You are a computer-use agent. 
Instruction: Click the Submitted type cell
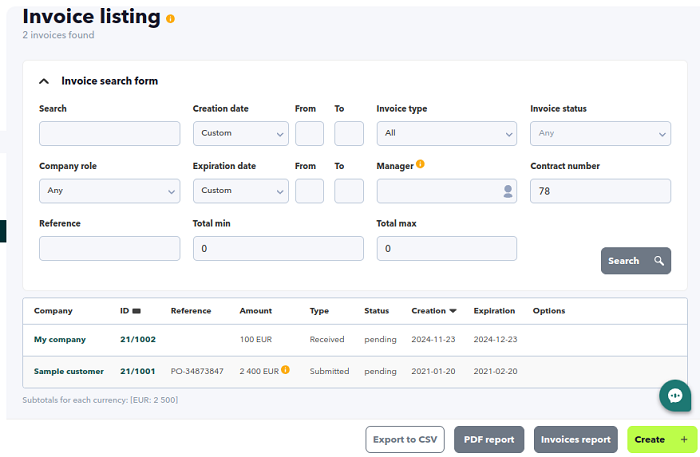(x=329, y=371)
